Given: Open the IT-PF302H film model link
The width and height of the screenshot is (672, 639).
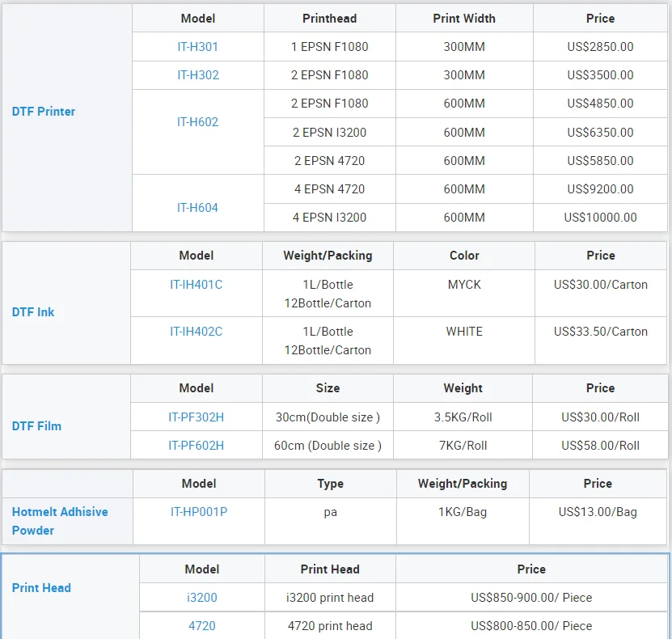Looking at the screenshot, I should click(196, 417).
